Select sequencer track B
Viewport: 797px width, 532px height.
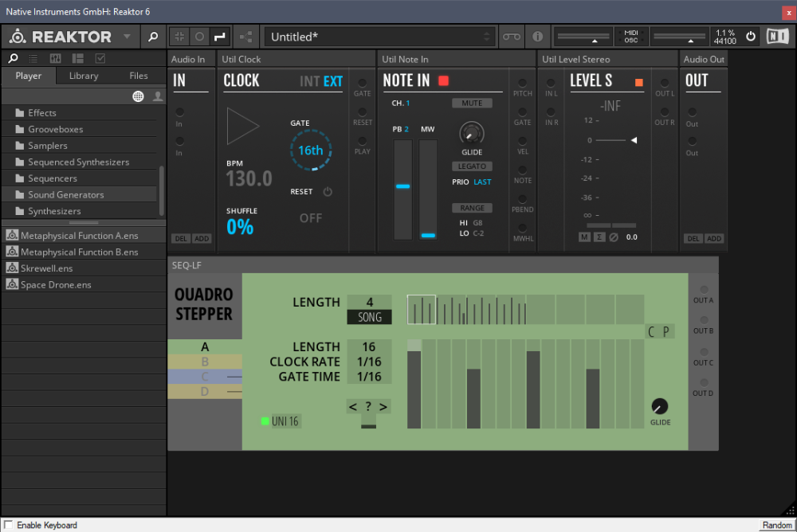click(x=205, y=362)
